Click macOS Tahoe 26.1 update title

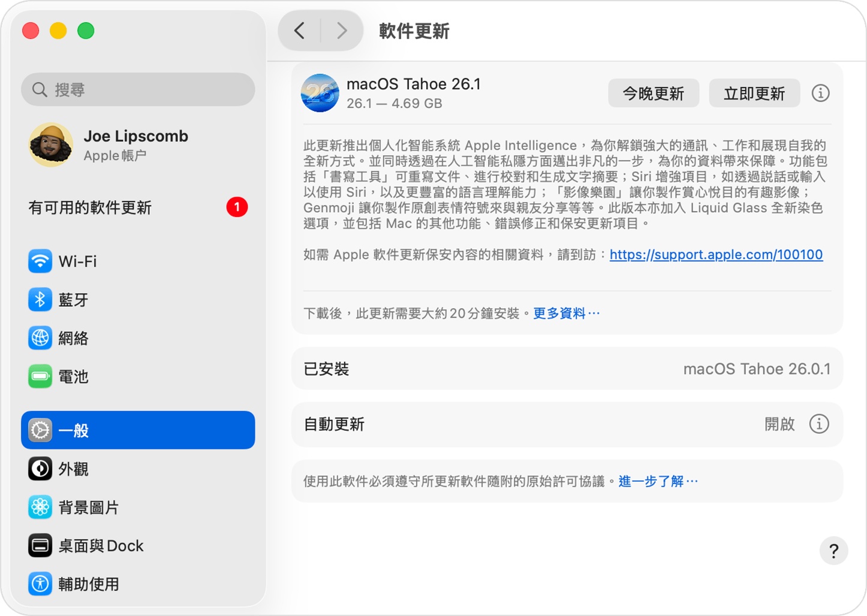[x=414, y=84]
